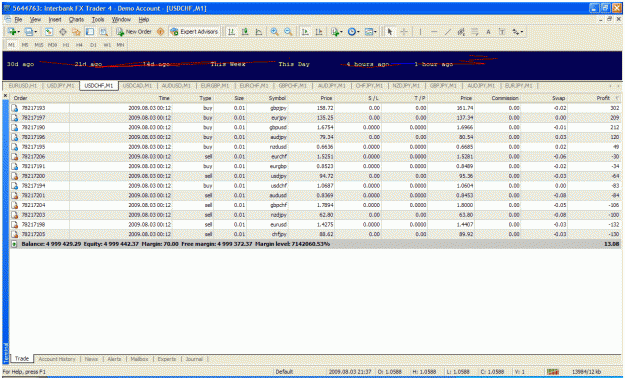This screenshot has height=378, width=625.
Task: Select the H4 timeframe button
Action: [79, 45]
